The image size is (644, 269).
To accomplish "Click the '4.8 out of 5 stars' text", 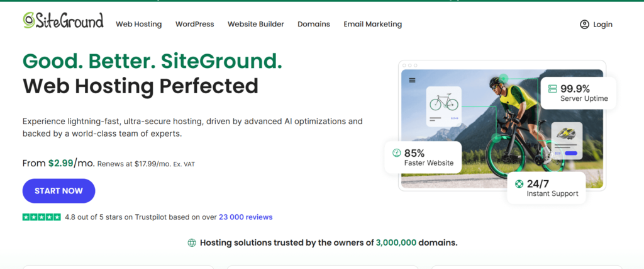I will [x=97, y=217].
